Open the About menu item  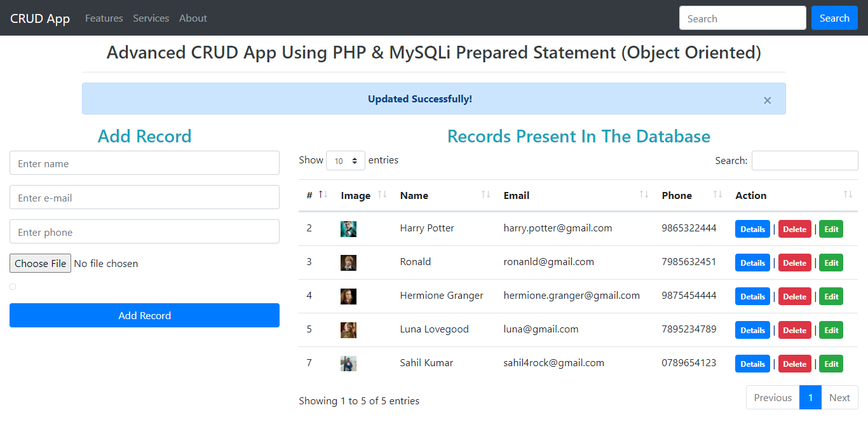click(193, 18)
